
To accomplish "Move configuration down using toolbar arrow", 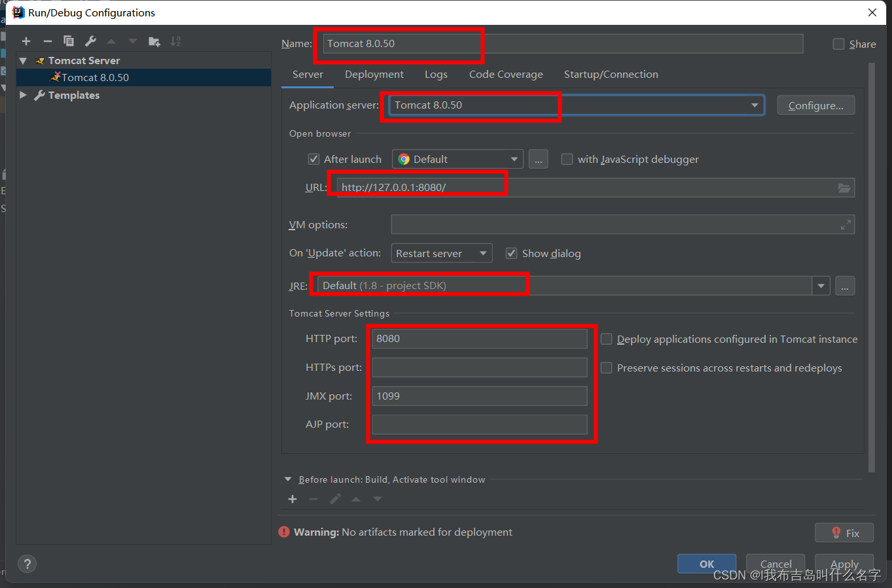I will point(133,41).
